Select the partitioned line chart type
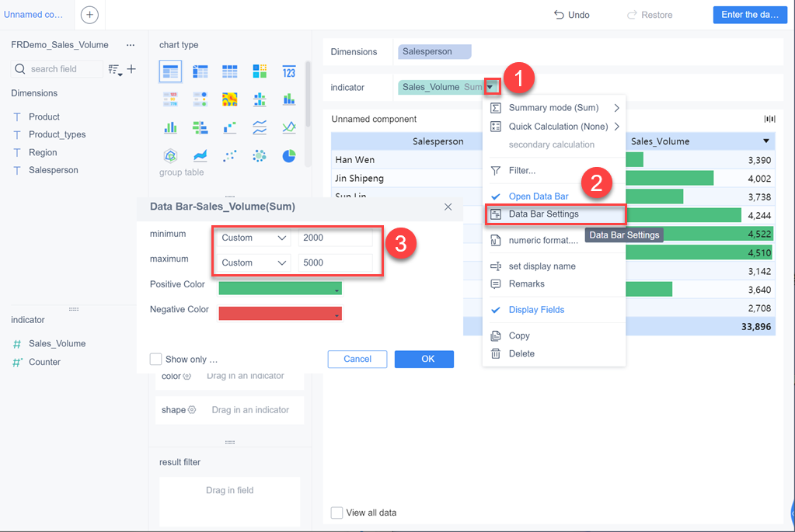The width and height of the screenshot is (795, 532). tap(260, 127)
